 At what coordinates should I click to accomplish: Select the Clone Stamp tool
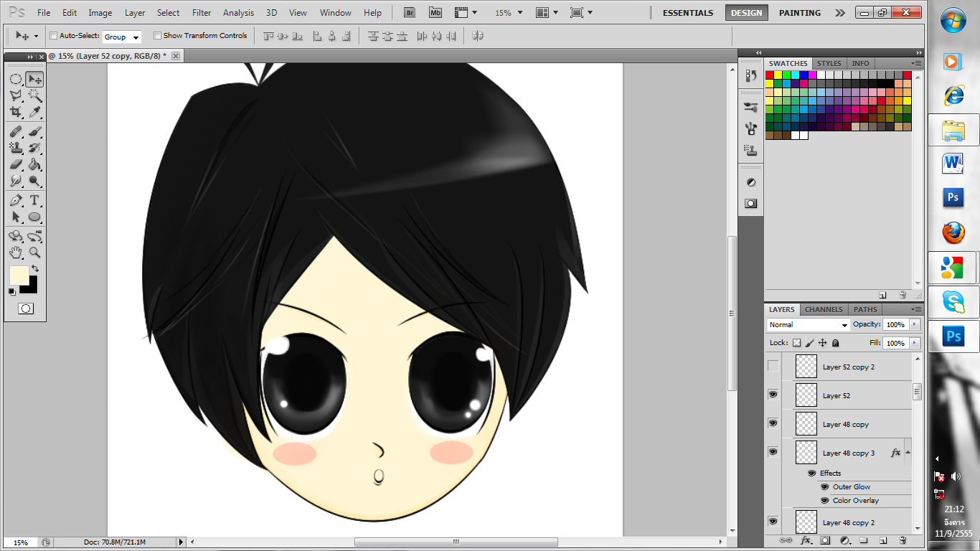pos(16,148)
